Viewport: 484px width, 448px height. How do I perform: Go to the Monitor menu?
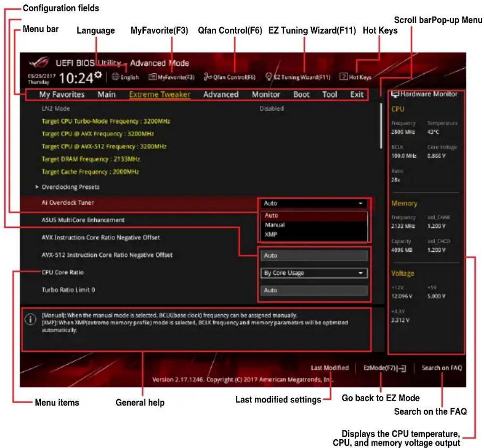tap(266, 95)
